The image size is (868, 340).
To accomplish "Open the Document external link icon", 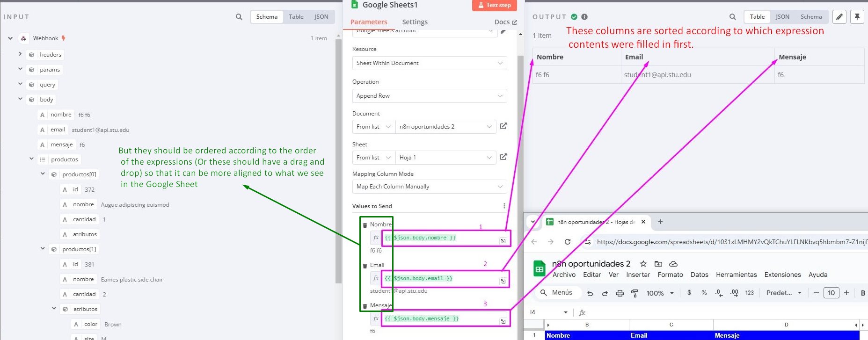I will (503, 126).
